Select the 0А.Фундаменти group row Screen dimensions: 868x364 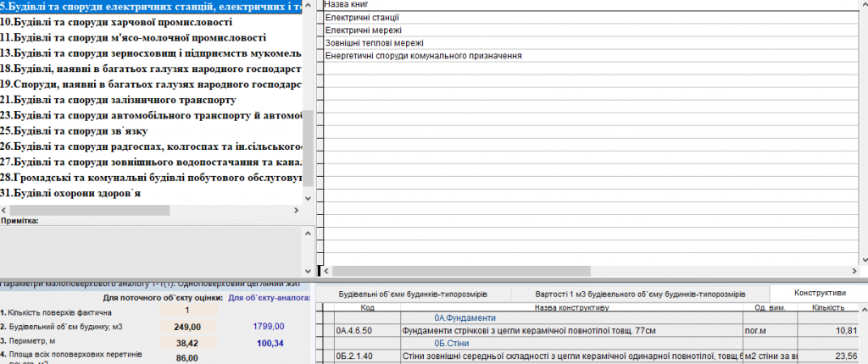click(572, 318)
